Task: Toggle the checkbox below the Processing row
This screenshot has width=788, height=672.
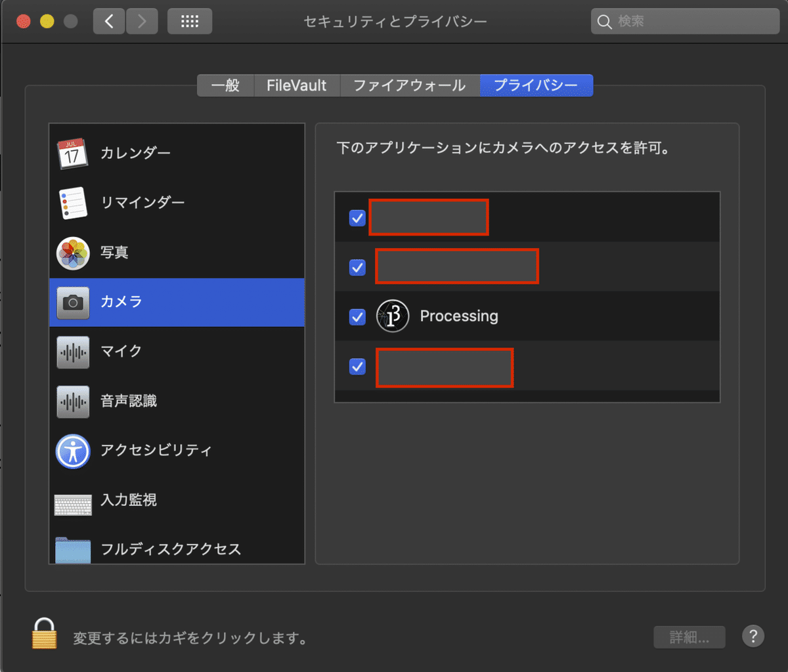Action: click(x=357, y=366)
